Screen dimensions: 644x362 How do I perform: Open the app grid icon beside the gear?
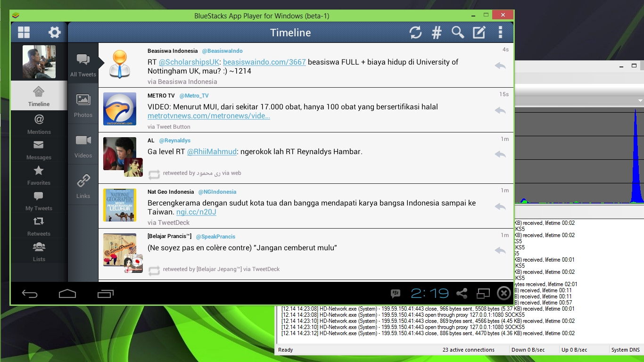(x=24, y=33)
